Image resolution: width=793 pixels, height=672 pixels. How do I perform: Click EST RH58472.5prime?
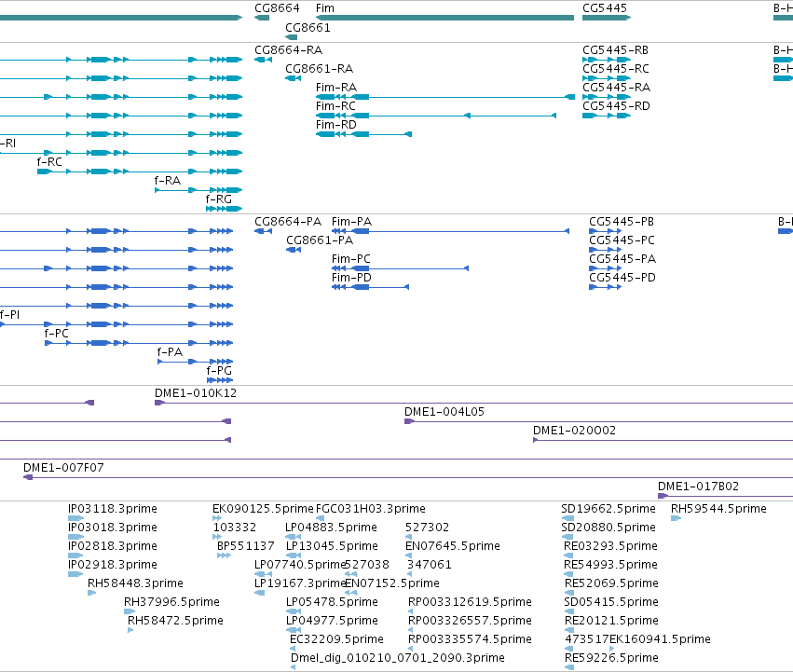pos(175,621)
